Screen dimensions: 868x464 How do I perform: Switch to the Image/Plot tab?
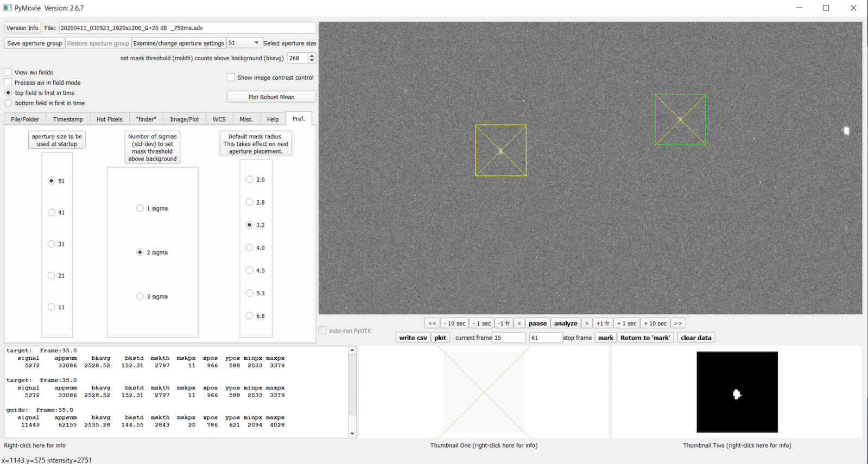[185, 119]
